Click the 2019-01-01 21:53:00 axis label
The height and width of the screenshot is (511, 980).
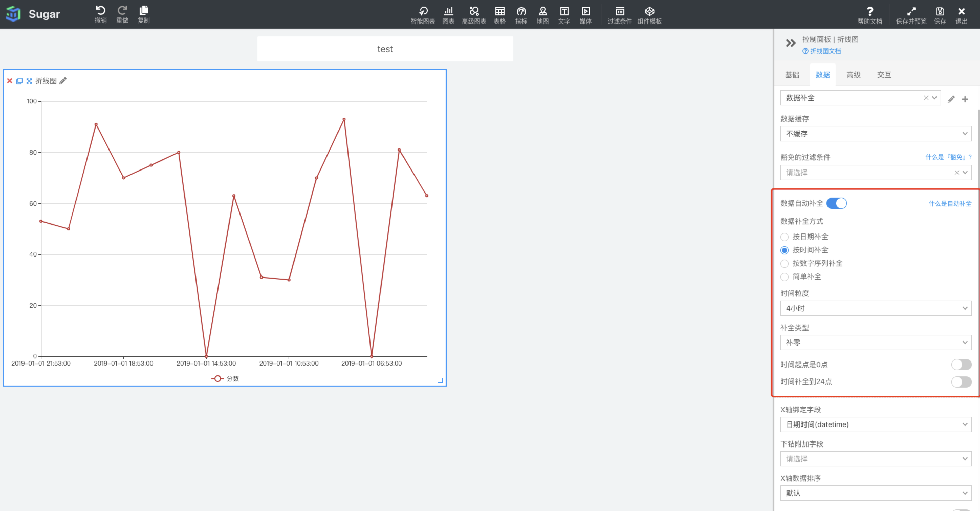pos(41,363)
